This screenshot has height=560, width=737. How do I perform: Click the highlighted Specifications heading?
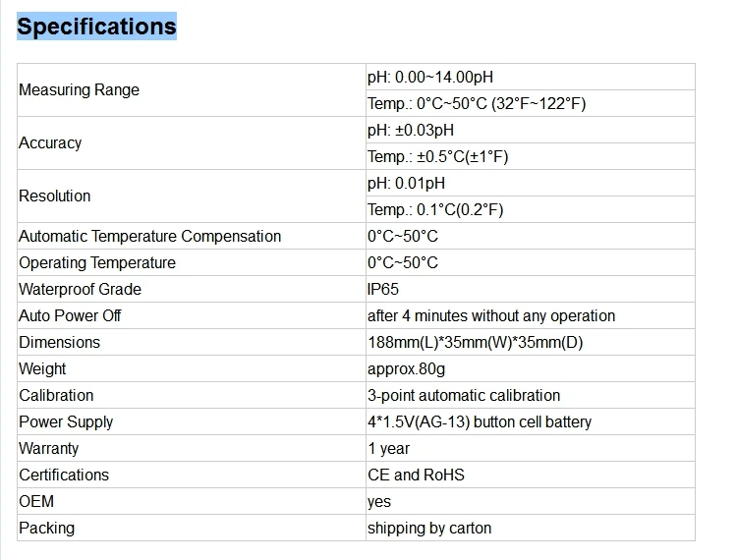(97, 27)
